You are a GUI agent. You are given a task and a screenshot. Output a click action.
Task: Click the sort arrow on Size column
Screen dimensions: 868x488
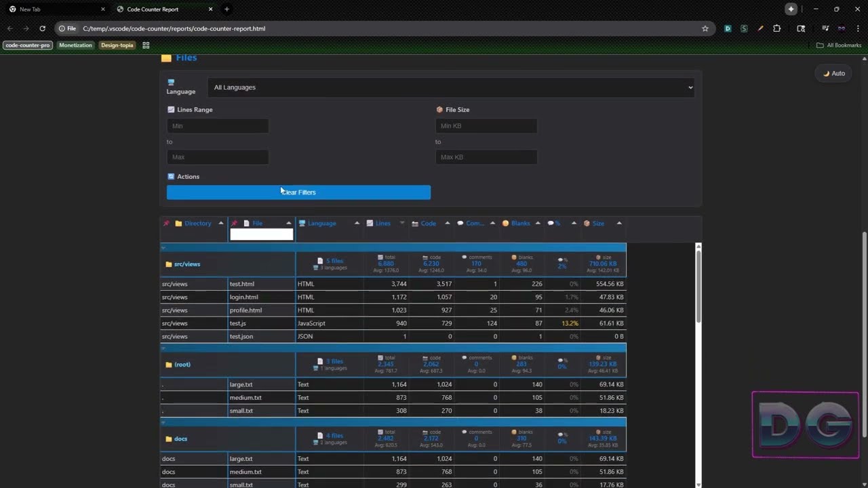tap(618, 223)
